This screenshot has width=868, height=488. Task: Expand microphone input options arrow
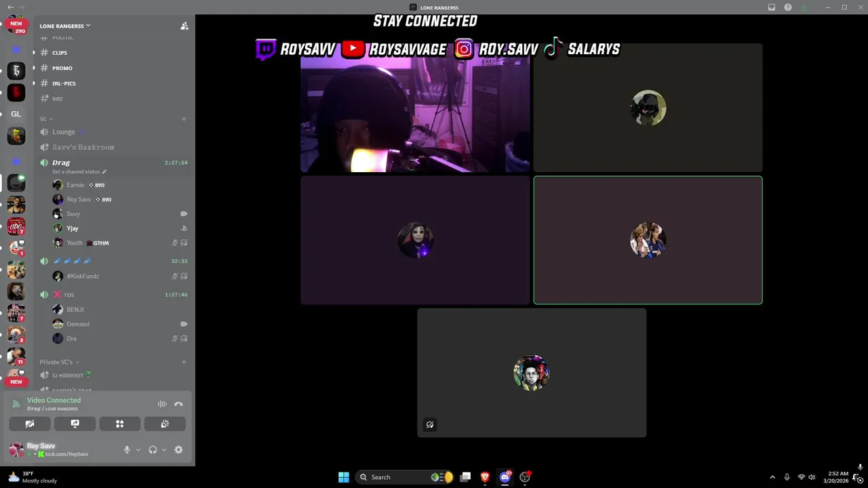point(138,449)
